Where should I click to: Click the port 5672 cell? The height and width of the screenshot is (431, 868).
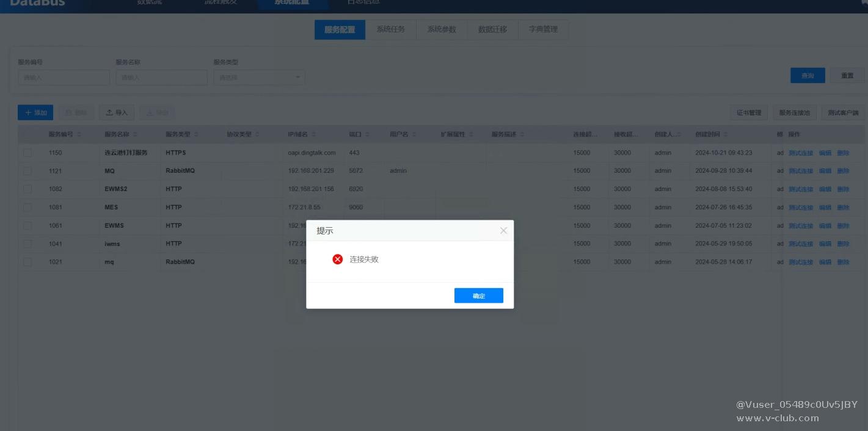click(x=356, y=171)
